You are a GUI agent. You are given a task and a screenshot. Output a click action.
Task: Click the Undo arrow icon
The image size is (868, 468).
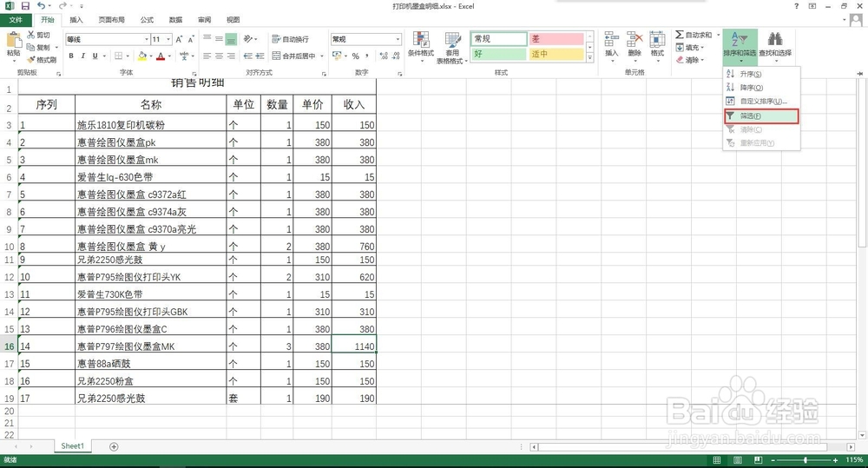click(x=41, y=6)
